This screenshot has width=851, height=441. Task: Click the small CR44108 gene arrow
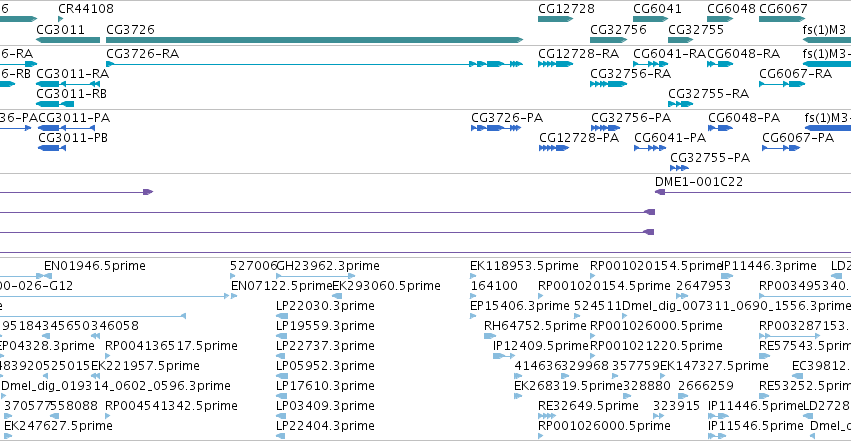point(61,19)
